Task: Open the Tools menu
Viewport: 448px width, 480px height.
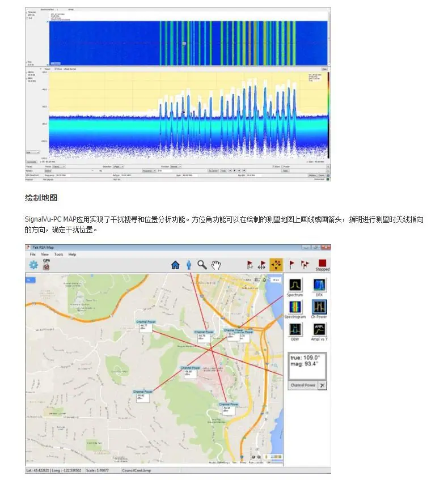Action: [58, 254]
